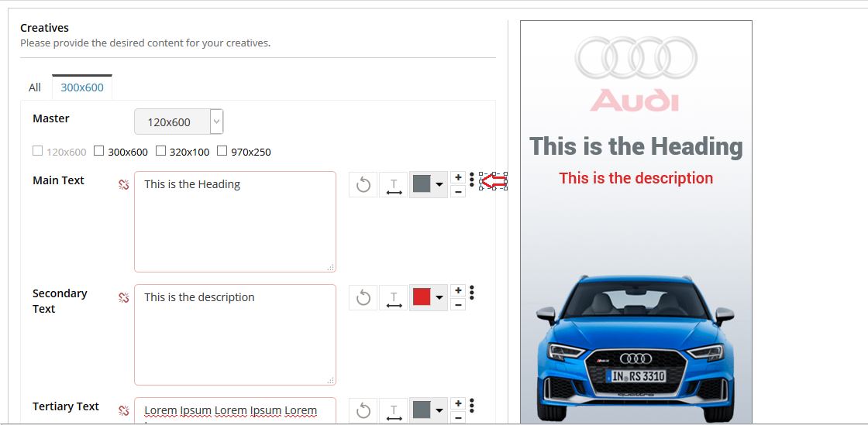Decrease Secondary Text size with minus

[x=458, y=304]
